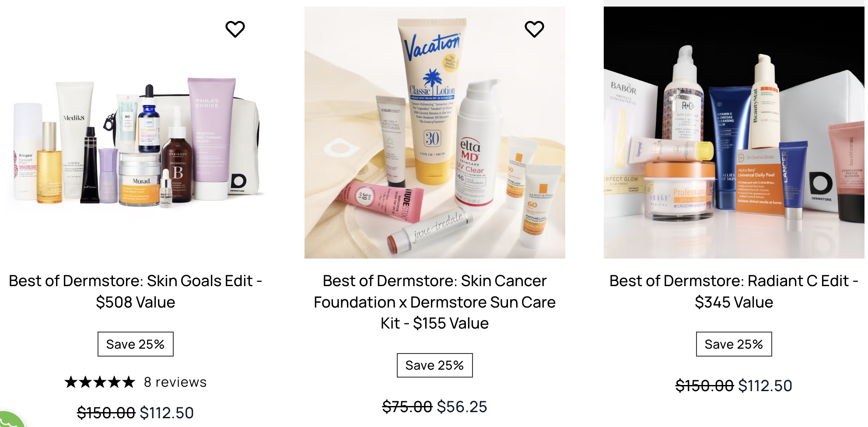Click the $112.50 price of Radiant C Edit
The image size is (868, 427).
point(765,385)
